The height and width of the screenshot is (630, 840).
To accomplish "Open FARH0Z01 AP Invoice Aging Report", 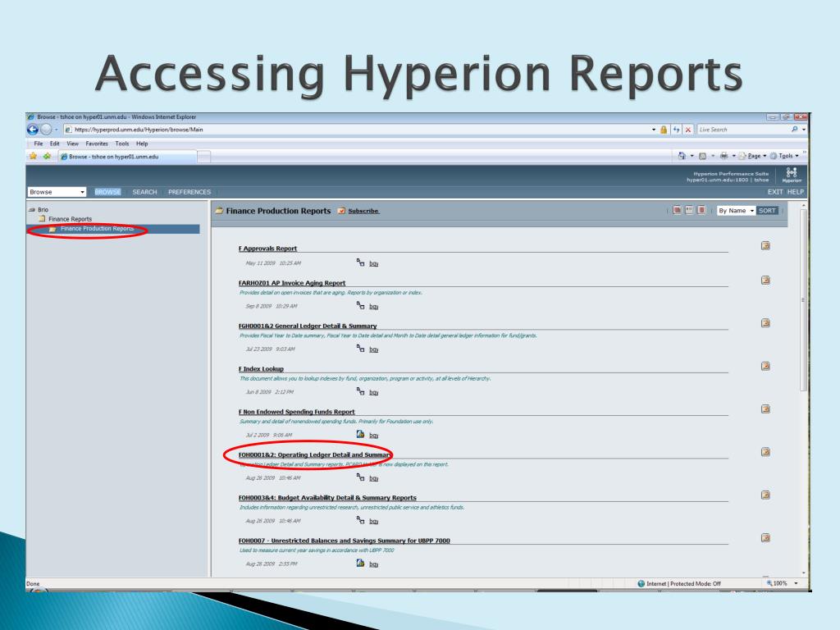I will 292,283.
